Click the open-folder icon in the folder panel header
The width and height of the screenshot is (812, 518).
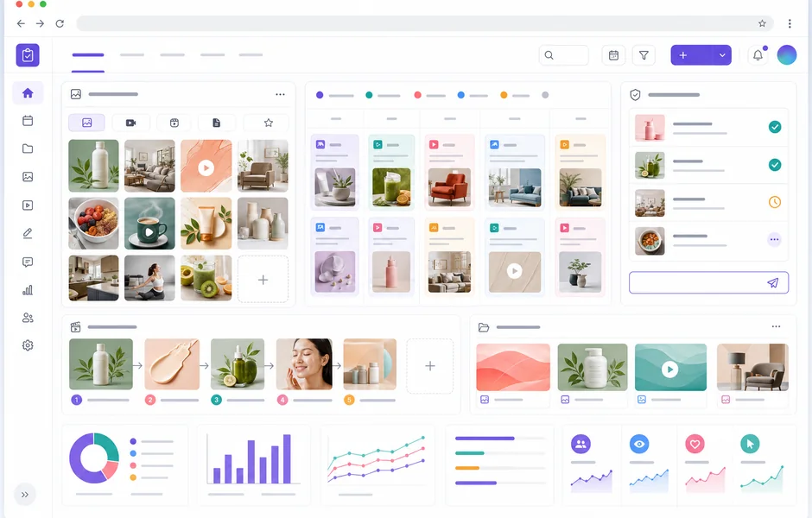[484, 327]
